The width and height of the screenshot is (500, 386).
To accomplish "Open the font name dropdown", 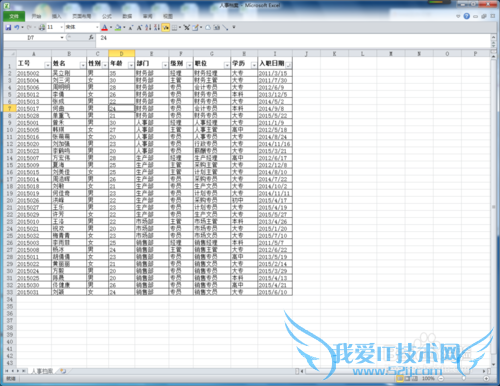I will (97, 27).
